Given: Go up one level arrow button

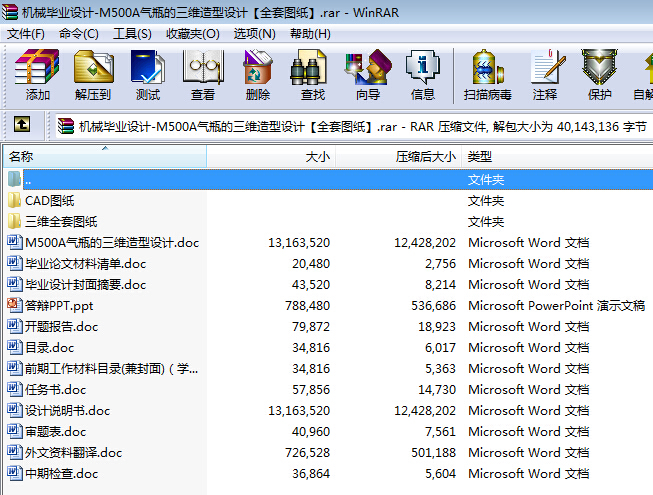Looking at the screenshot, I should 22,124.
